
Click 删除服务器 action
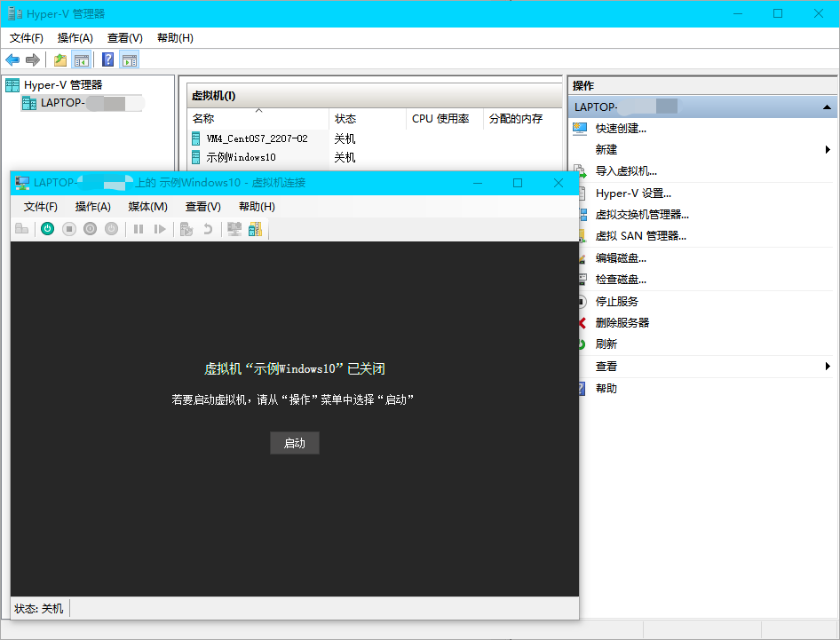(x=622, y=323)
